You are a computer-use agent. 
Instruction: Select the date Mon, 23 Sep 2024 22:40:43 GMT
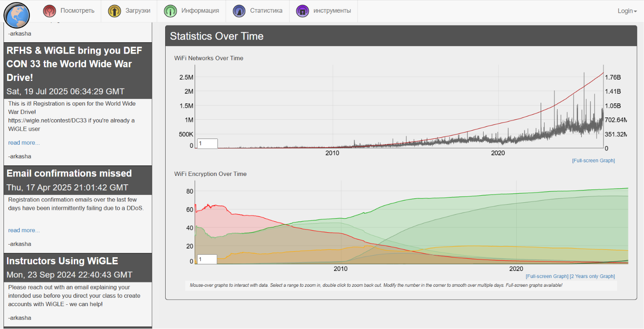tap(69, 275)
